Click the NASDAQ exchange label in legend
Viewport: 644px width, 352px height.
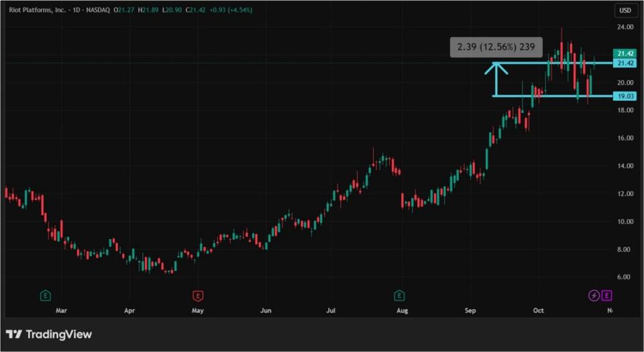[98, 10]
